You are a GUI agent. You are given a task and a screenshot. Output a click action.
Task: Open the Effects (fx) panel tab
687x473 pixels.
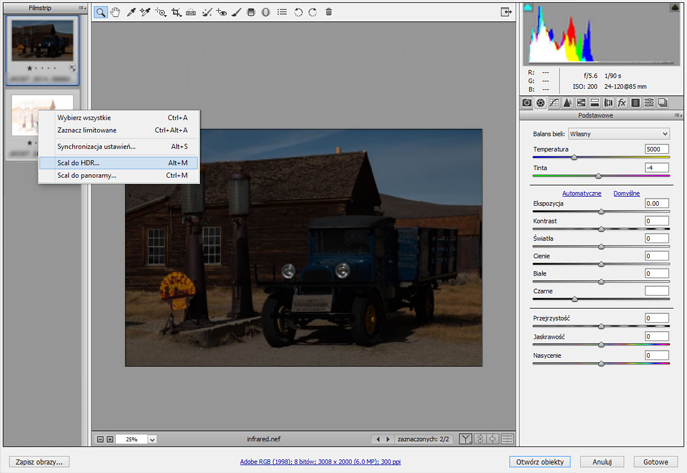point(621,103)
